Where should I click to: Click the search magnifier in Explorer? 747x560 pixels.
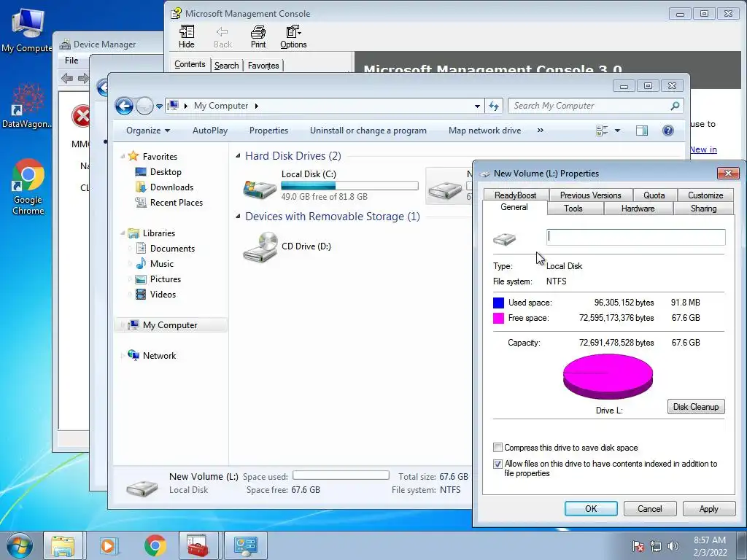[x=675, y=106]
